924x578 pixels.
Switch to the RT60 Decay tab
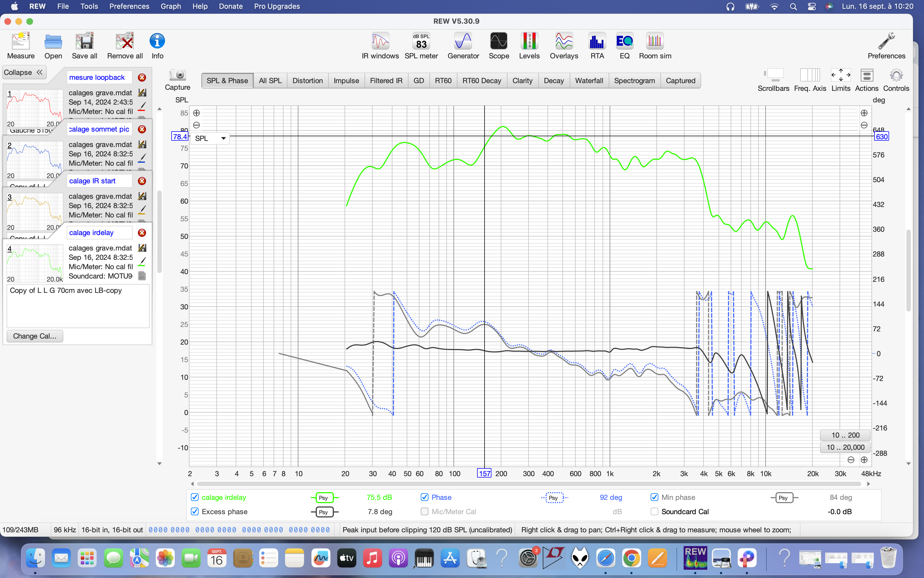click(482, 81)
